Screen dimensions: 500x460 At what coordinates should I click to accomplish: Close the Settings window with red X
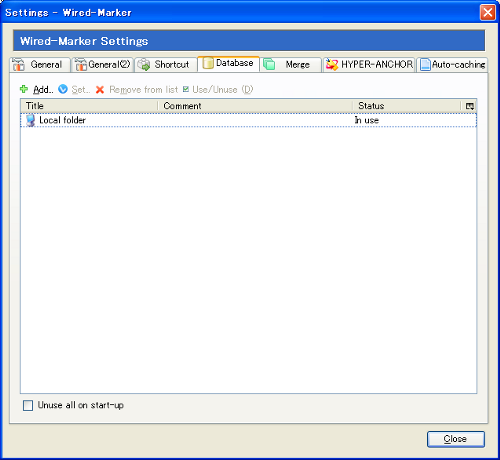point(487,13)
